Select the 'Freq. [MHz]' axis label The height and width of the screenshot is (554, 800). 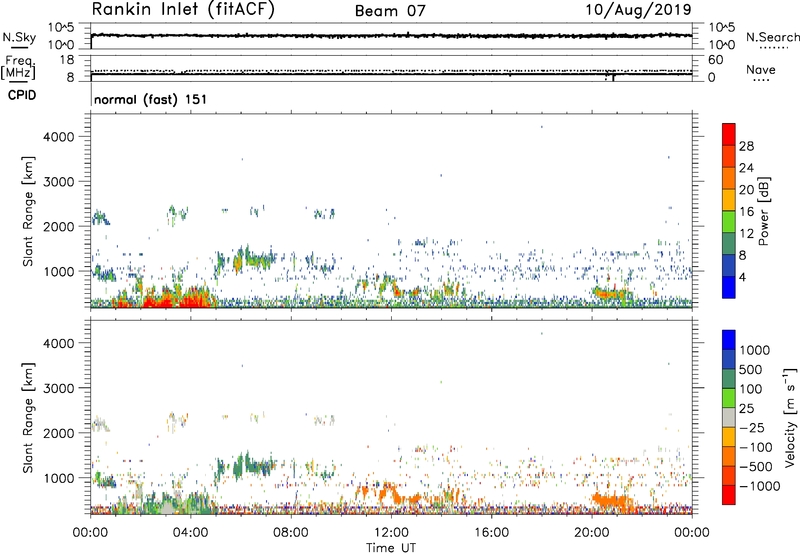coord(18,67)
